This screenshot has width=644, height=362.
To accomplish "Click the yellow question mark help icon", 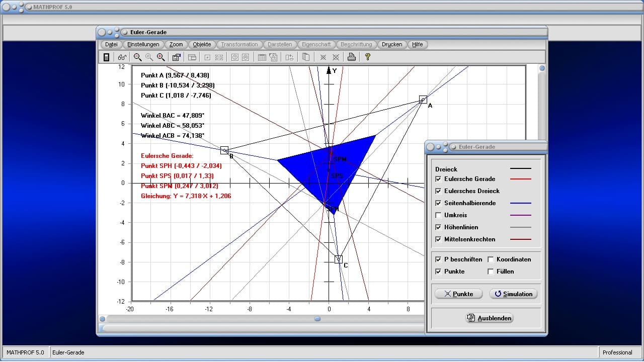I will pyautogui.click(x=368, y=57).
